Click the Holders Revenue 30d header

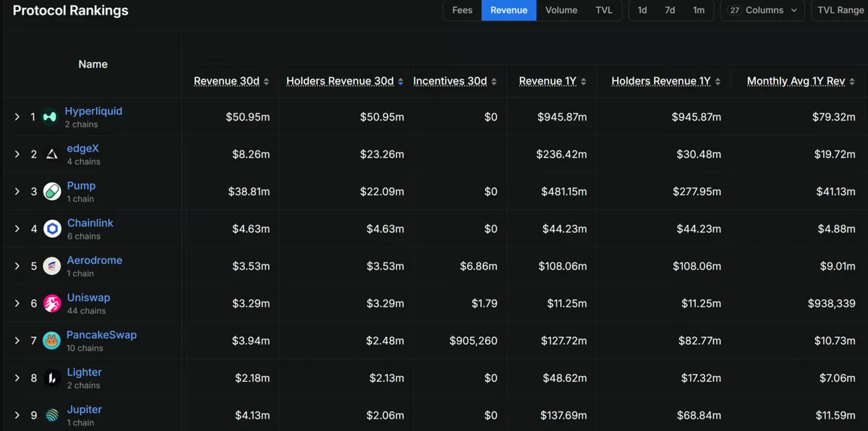tap(340, 81)
